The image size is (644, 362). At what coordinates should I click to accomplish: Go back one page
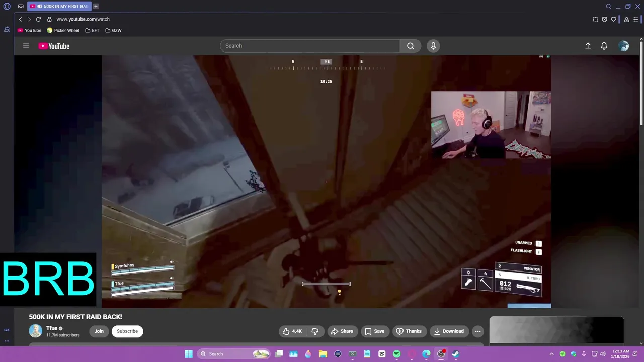(20, 19)
